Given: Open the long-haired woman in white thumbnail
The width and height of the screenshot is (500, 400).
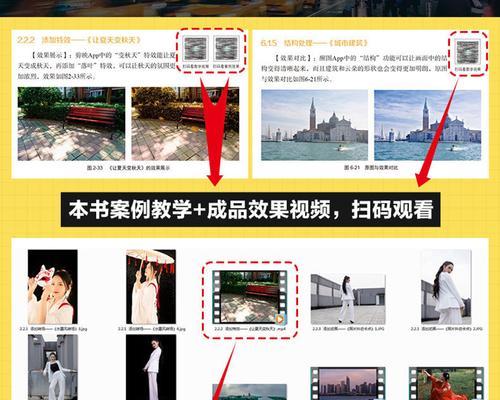Looking at the screenshot, I should coord(446,287).
